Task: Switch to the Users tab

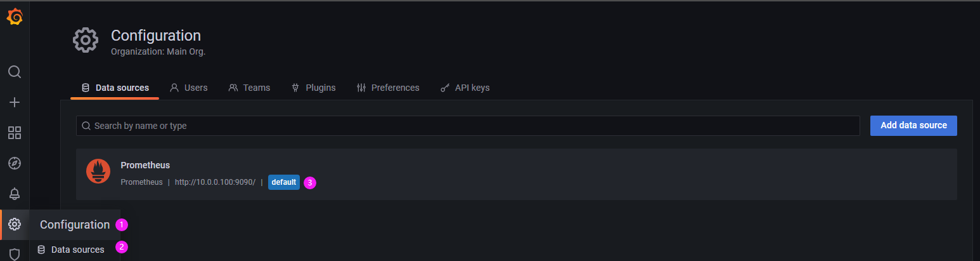Action: coord(189,88)
